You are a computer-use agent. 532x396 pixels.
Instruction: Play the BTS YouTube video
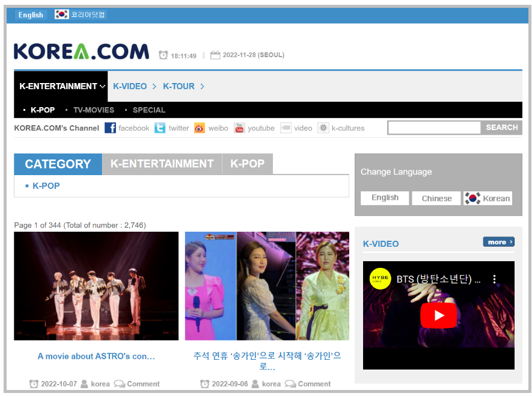(438, 315)
